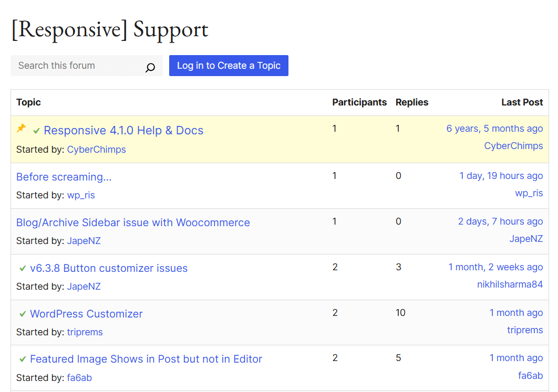The height and width of the screenshot is (392, 558).
Task: Open wp_ris link in Last Post column
Action: coord(529,193)
